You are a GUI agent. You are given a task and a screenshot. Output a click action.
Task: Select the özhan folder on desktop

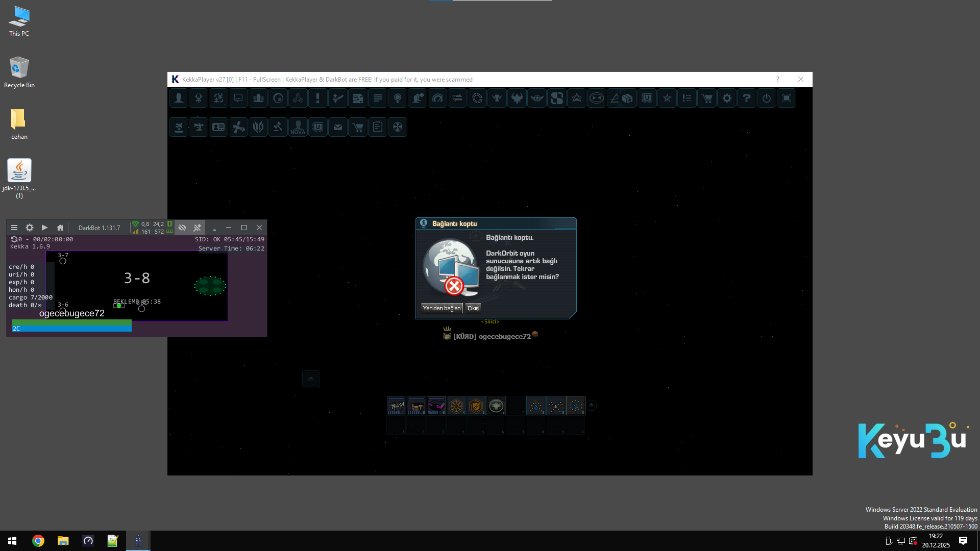click(19, 124)
